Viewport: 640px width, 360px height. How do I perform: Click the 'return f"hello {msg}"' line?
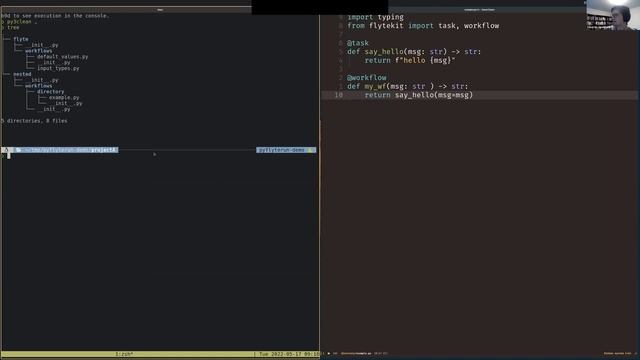410,60
